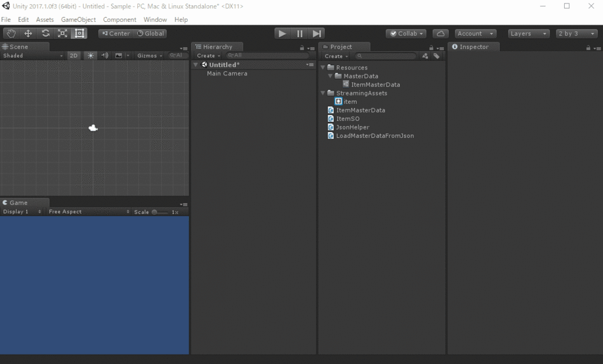Viewport: 603px width, 364px height.
Task: Open the Layers dropdown
Action: tap(528, 34)
